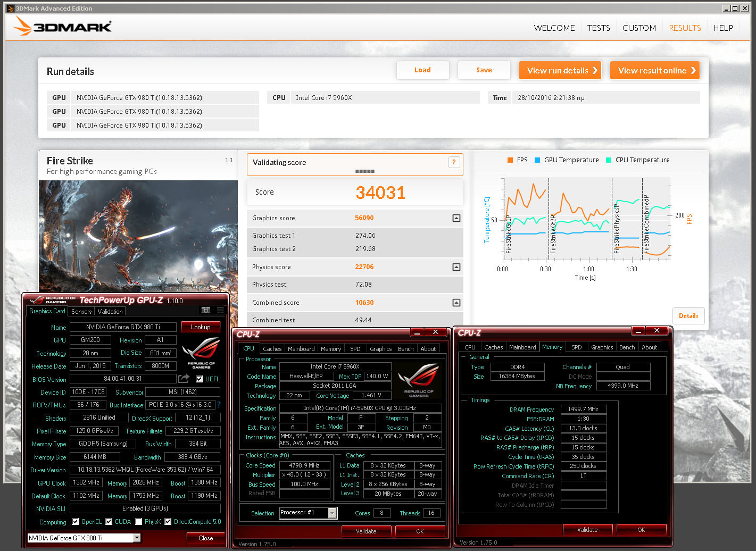Open About tab in CPU-Z processor window
756x551 pixels.
tap(428, 349)
